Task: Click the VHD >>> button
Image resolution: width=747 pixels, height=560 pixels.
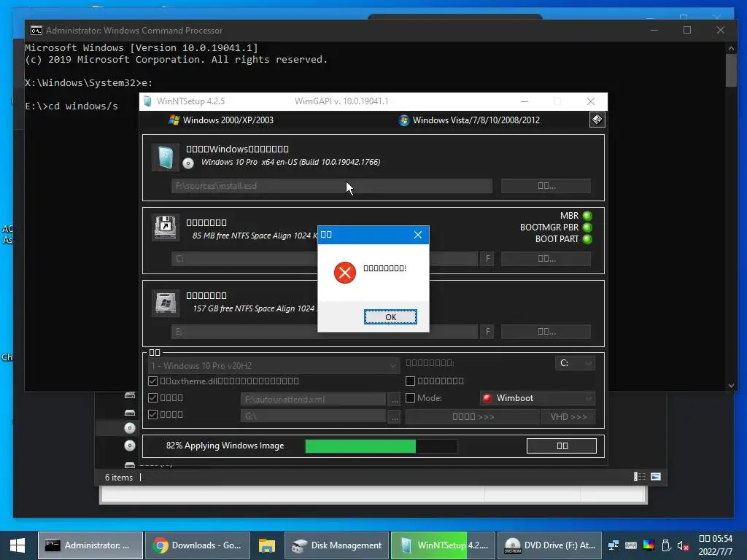Action: pyautogui.click(x=568, y=416)
